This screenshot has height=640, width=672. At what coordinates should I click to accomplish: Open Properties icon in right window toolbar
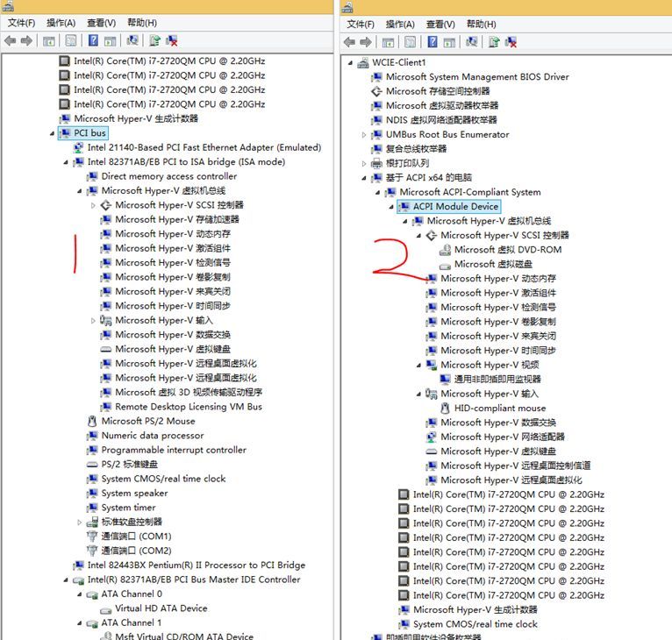click(411, 42)
